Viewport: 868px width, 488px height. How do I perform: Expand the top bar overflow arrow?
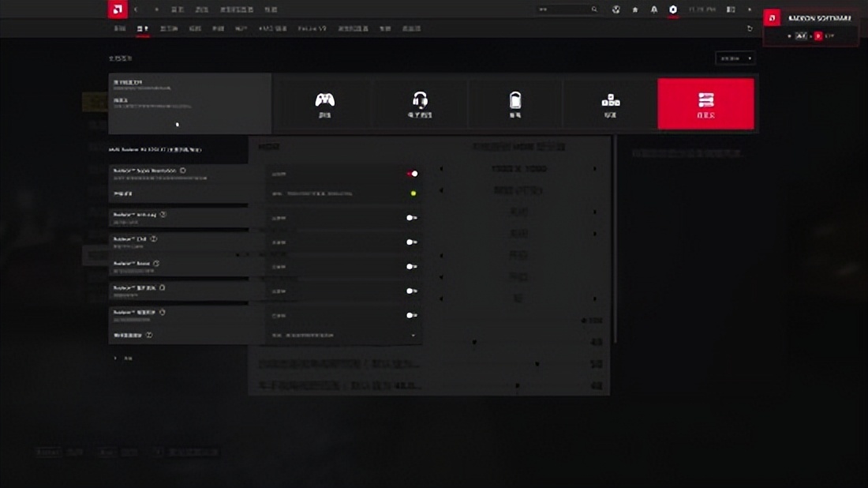(750, 9)
